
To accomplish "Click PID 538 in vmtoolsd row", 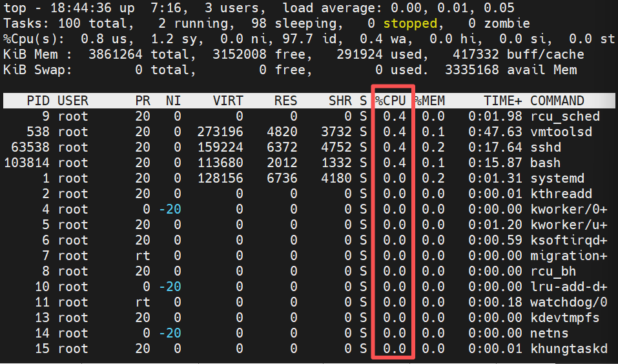I will pyautogui.click(x=38, y=132).
